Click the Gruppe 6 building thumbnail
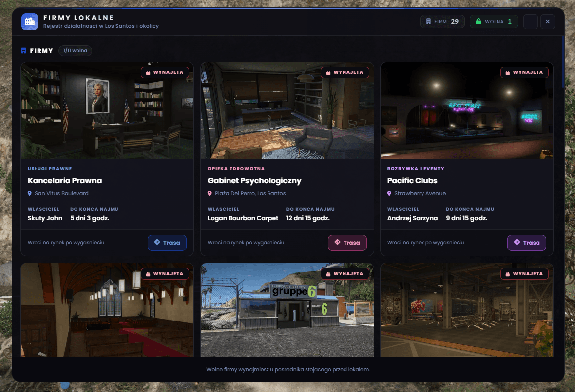 pyautogui.click(x=287, y=310)
